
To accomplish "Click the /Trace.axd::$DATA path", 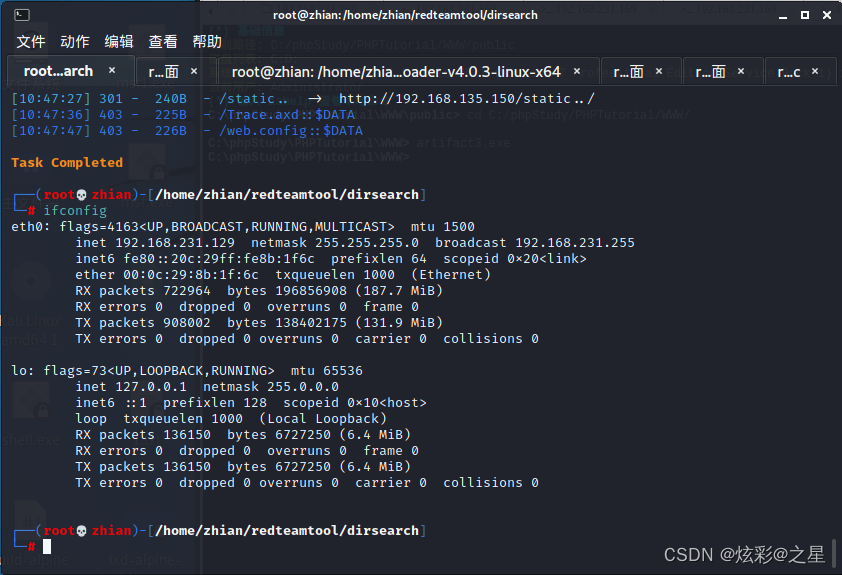I will (287, 115).
